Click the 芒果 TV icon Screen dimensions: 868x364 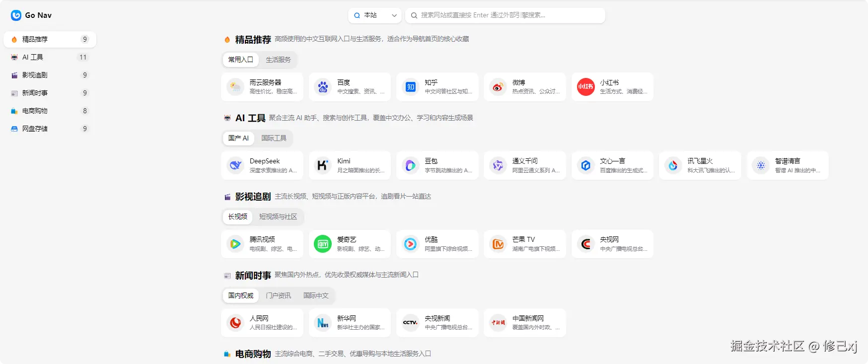[x=498, y=244]
